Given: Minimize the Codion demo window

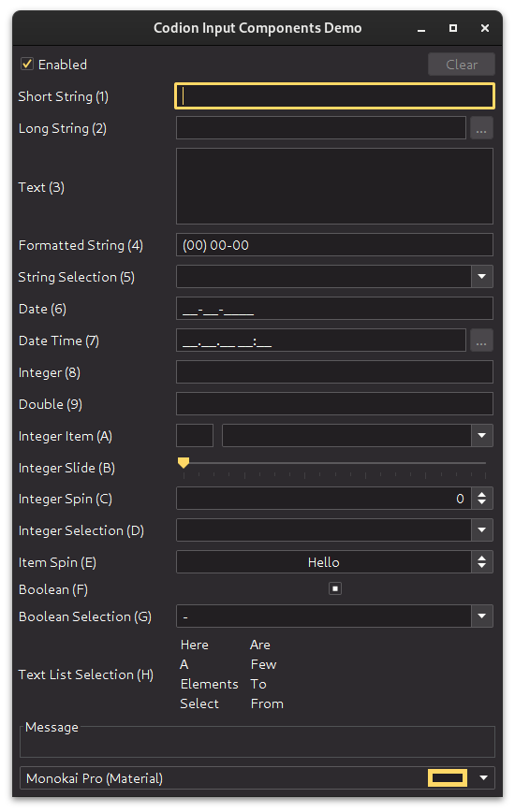Looking at the screenshot, I should (421, 28).
